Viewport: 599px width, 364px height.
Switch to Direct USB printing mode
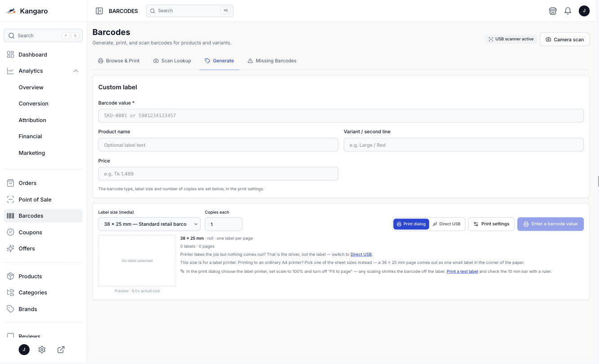[447, 224]
